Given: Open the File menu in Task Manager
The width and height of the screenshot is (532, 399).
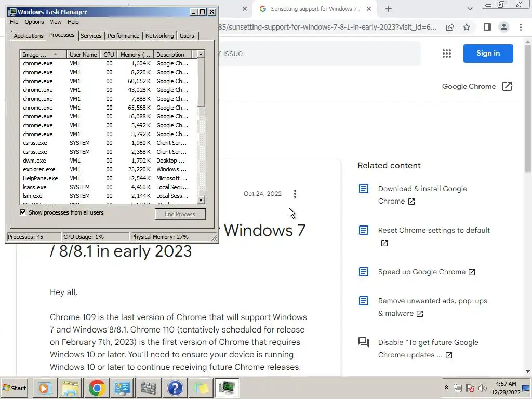Looking at the screenshot, I should point(14,22).
